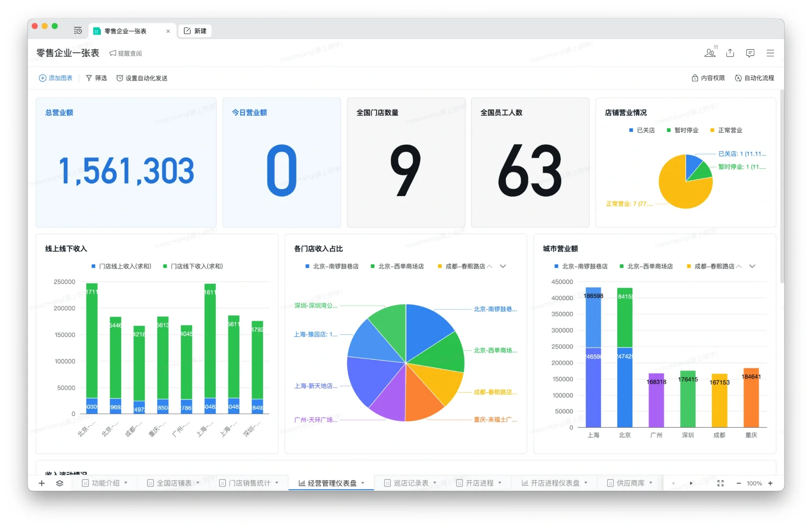Click 设置自动化发送 option
The image size is (812, 528).
tap(142, 78)
